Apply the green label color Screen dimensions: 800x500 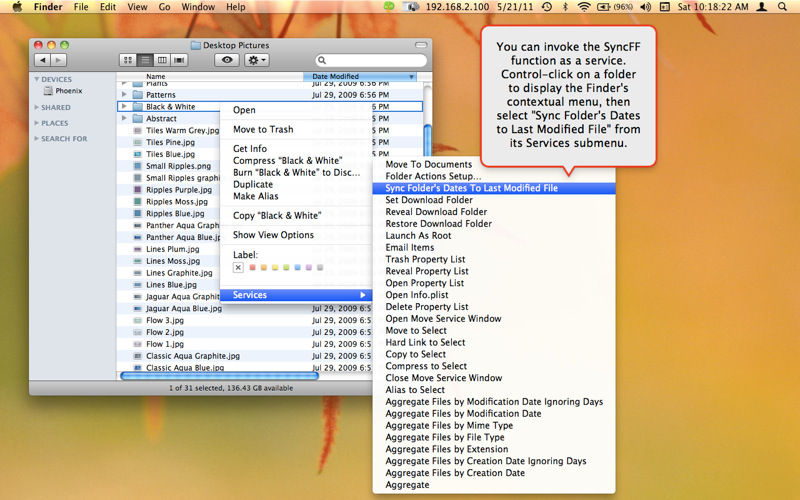coord(286,267)
